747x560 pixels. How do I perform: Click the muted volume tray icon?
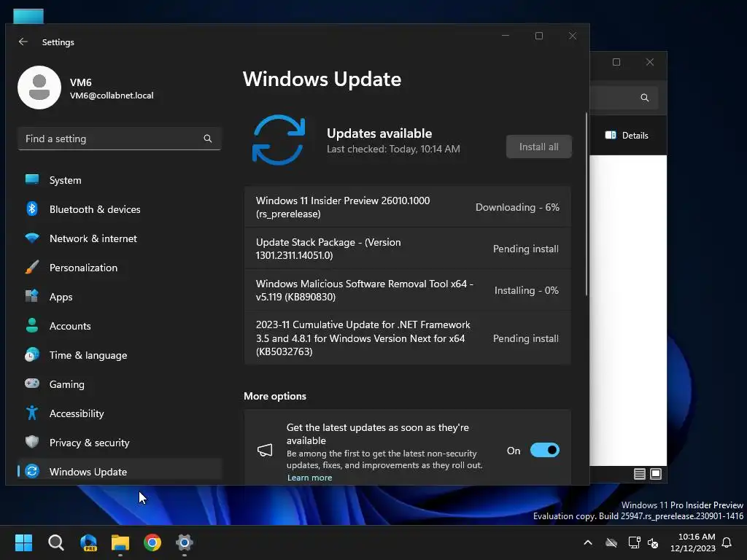tap(653, 542)
